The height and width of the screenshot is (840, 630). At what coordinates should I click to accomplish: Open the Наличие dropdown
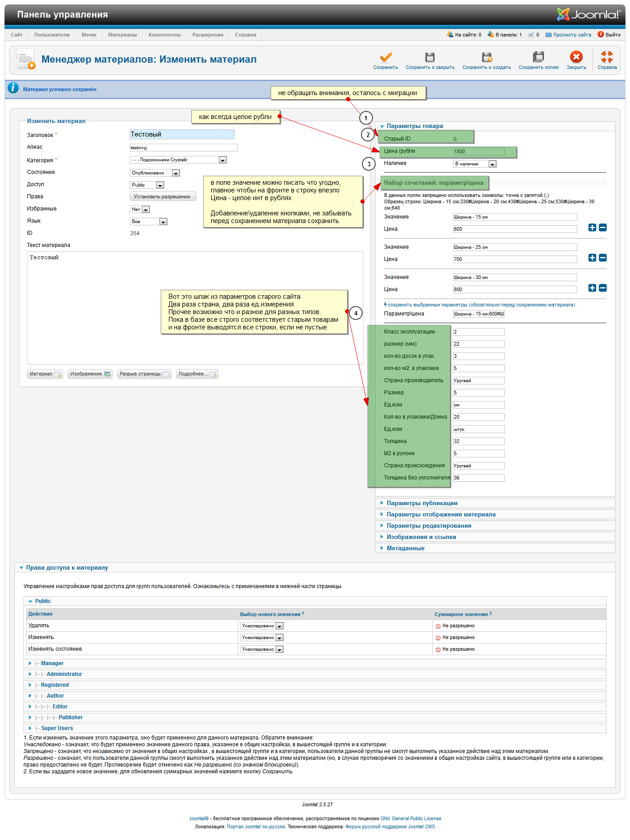coord(475,164)
